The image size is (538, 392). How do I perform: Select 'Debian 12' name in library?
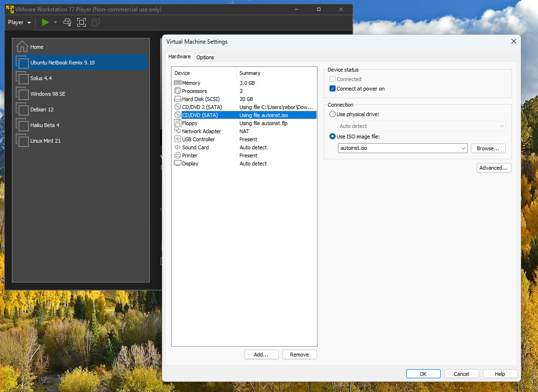(x=42, y=109)
